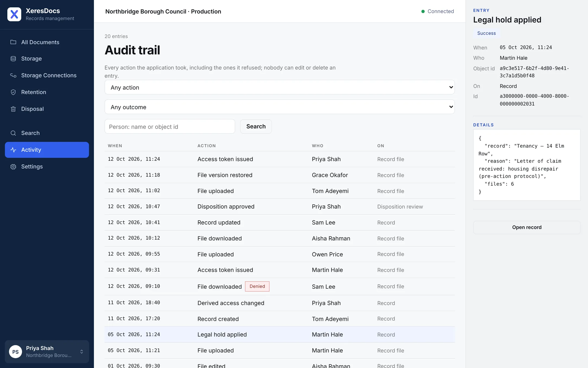
Task: Click the XeresDocs logo icon
Action: [14, 14]
